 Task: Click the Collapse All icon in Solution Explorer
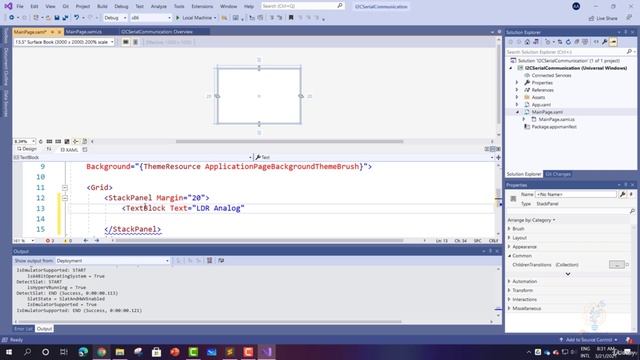(x=577, y=42)
